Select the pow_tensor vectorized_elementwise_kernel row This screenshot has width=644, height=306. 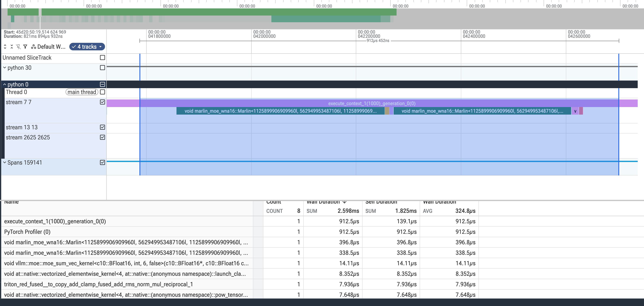pos(240,294)
